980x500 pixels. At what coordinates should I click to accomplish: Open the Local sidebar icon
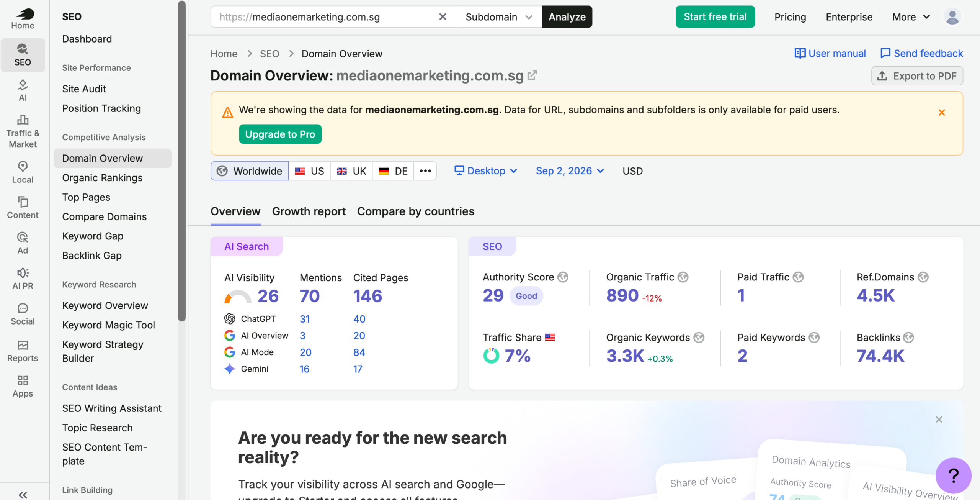(x=23, y=172)
